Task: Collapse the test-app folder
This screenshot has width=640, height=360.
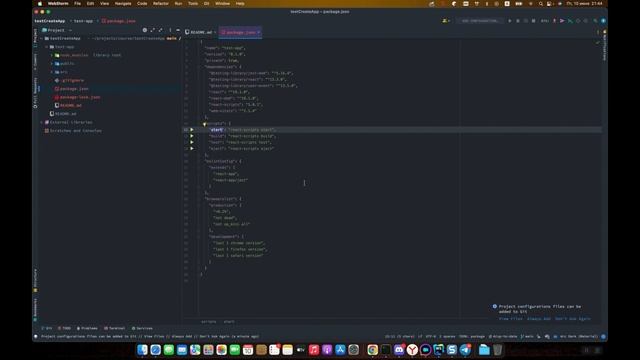Action: tap(47, 47)
